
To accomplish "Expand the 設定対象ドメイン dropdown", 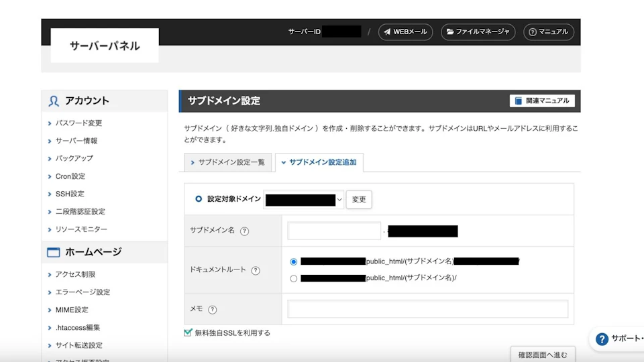I will (x=303, y=200).
